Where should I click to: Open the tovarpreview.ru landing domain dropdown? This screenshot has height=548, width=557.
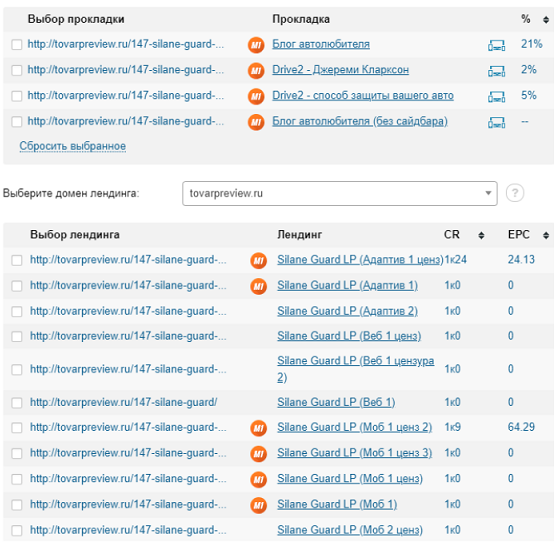(340, 194)
